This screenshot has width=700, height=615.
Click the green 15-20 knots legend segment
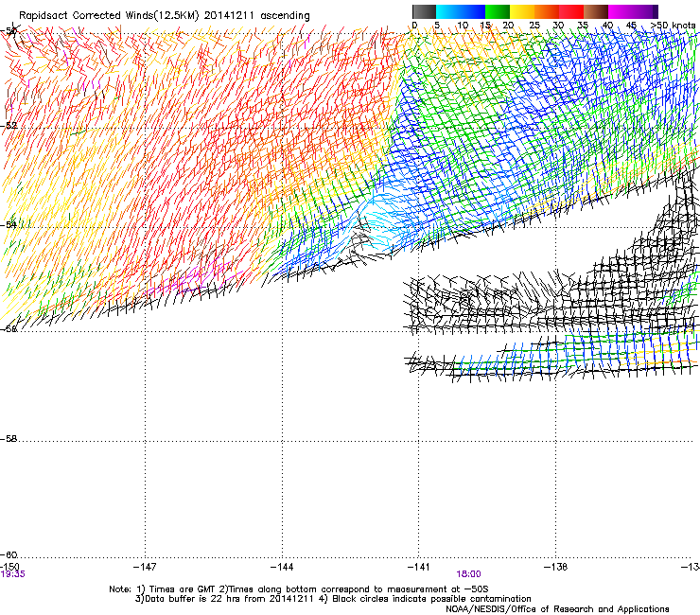pos(498,11)
